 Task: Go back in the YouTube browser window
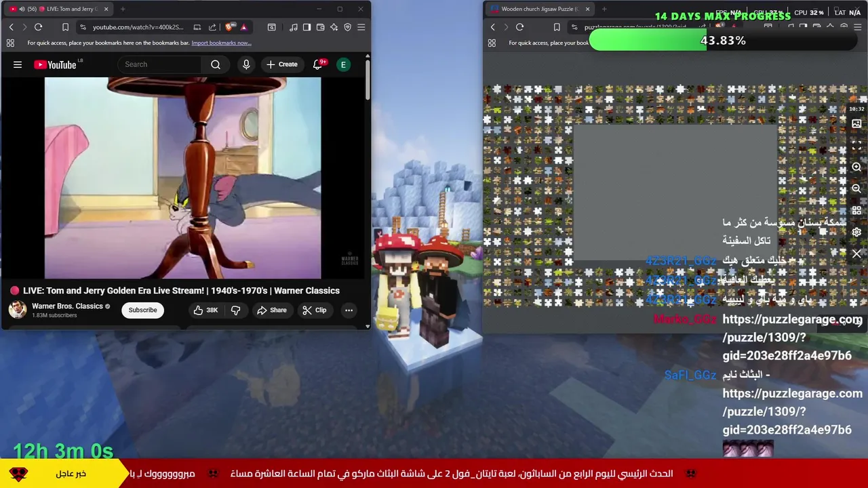[11, 27]
